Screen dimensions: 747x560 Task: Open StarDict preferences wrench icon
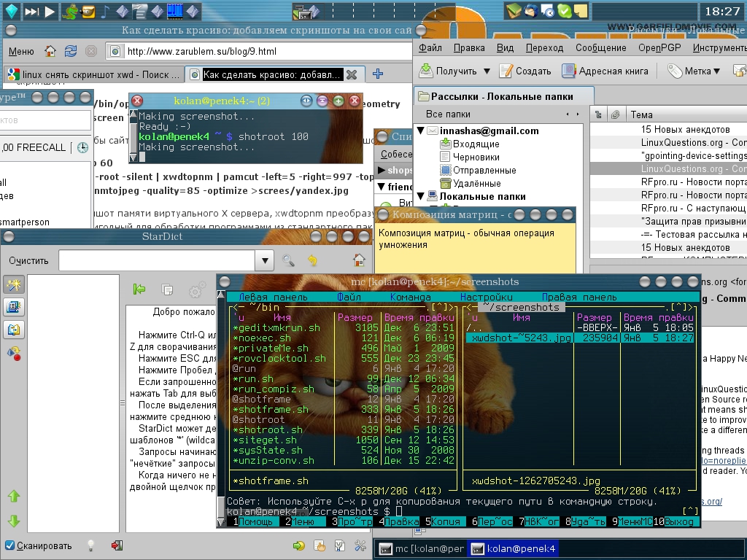[360, 545]
